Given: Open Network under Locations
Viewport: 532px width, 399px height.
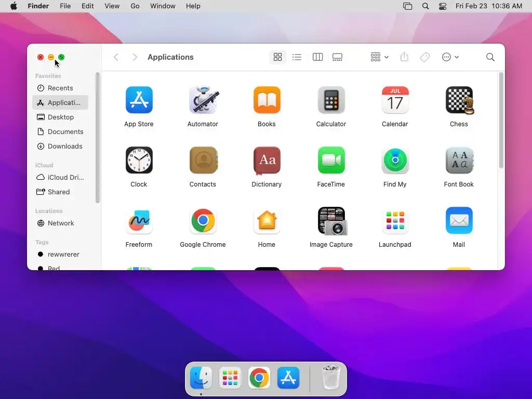Looking at the screenshot, I should (x=60, y=223).
